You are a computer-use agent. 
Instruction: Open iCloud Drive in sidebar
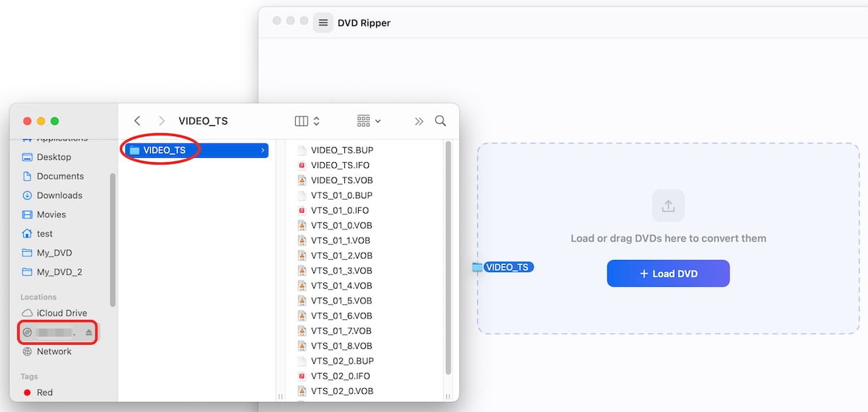pyautogui.click(x=61, y=313)
